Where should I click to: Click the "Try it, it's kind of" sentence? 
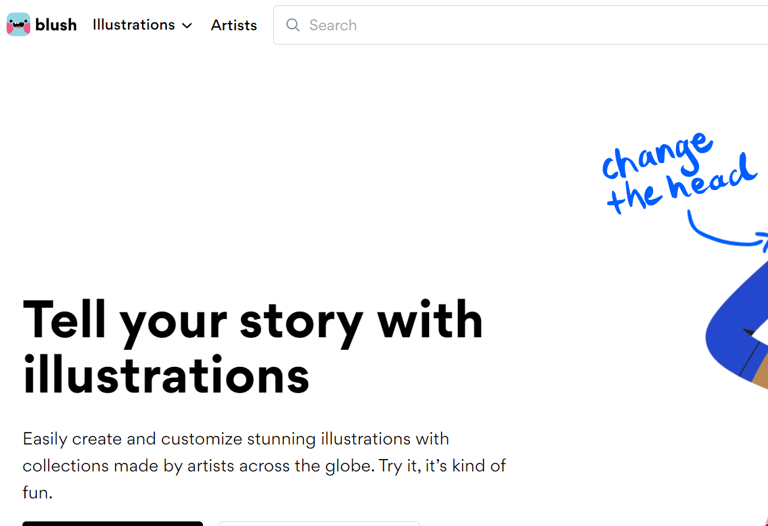[442, 466]
